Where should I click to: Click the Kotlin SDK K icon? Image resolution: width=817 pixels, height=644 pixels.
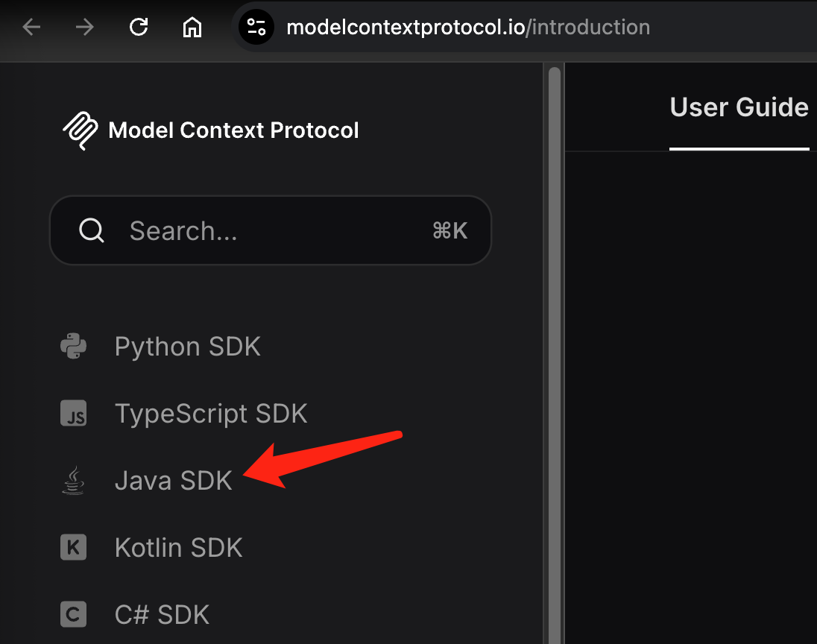click(x=73, y=547)
